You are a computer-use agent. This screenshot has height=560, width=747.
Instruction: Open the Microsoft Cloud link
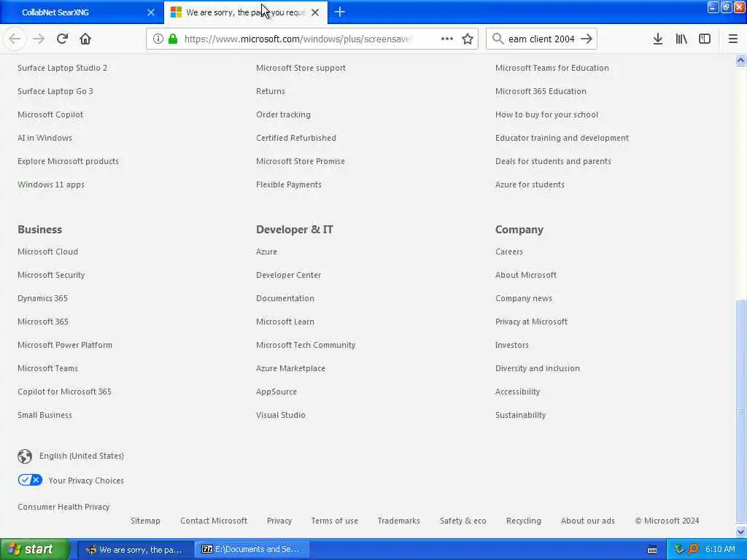tap(47, 252)
